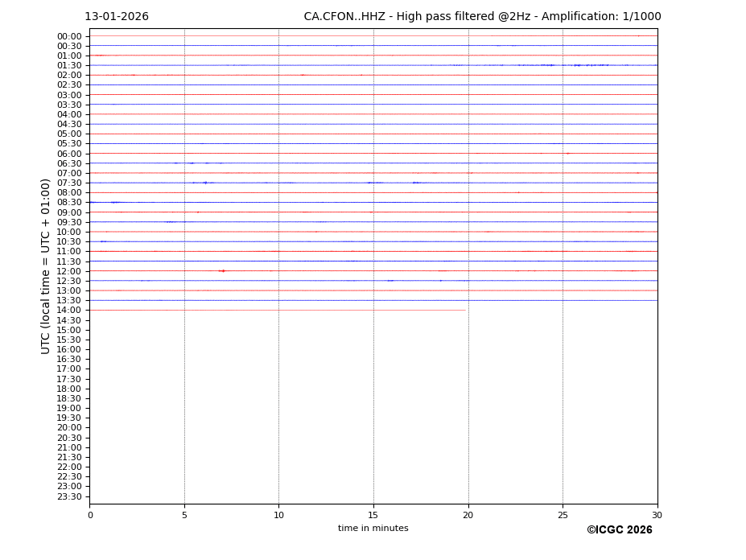Click the 14:00 time row label
The width and height of the screenshot is (746, 560).
click(69, 311)
